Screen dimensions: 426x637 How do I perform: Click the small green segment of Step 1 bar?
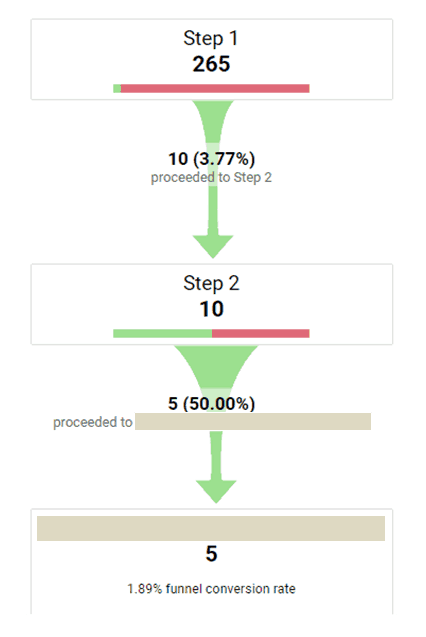pos(117,89)
